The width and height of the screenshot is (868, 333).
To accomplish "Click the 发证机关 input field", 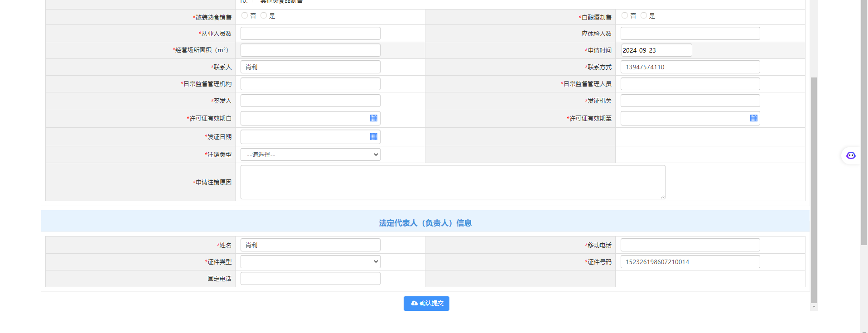I will (690, 101).
